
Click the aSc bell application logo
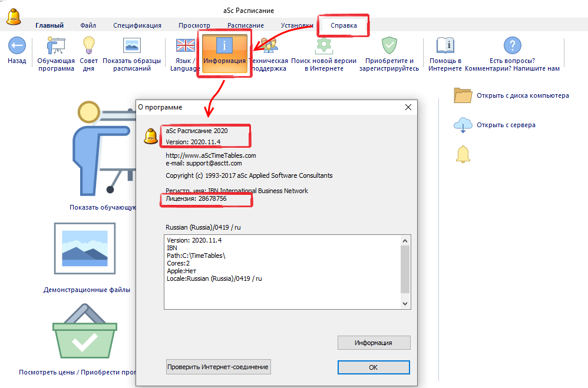(14, 16)
